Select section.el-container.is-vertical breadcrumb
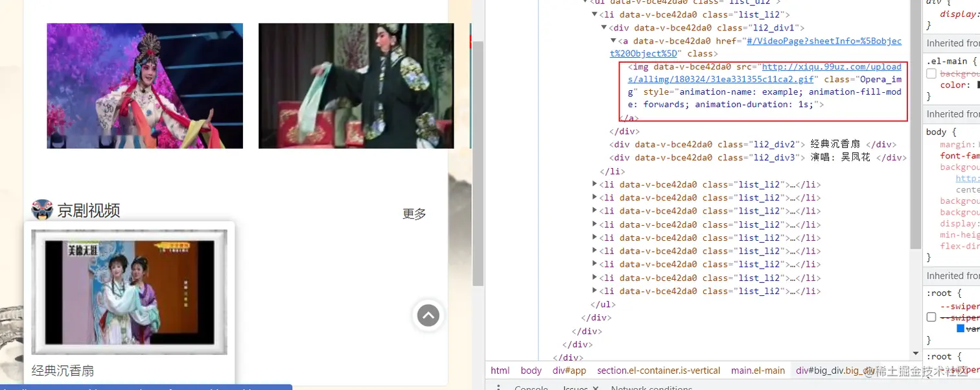Screen dimensions: 980x390 [x=659, y=371]
